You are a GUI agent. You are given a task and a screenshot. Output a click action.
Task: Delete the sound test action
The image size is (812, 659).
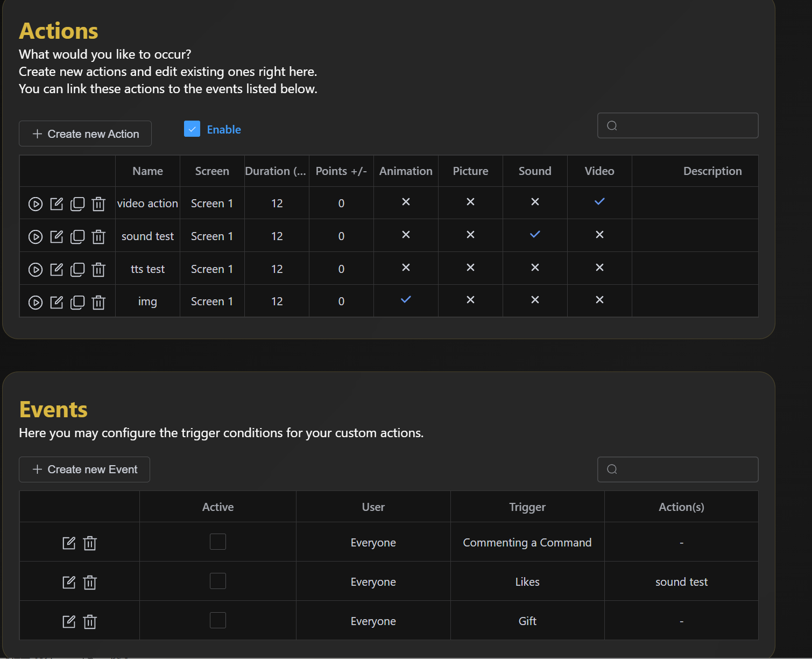tap(98, 237)
